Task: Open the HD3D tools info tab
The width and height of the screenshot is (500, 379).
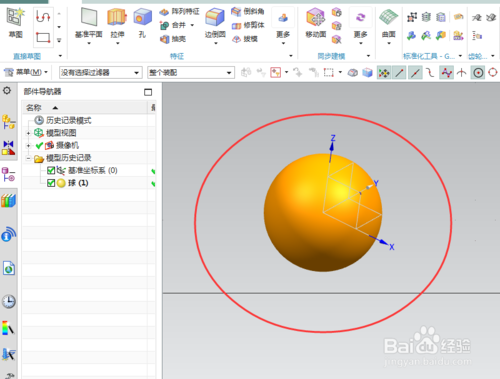Action: pyautogui.click(x=9, y=234)
